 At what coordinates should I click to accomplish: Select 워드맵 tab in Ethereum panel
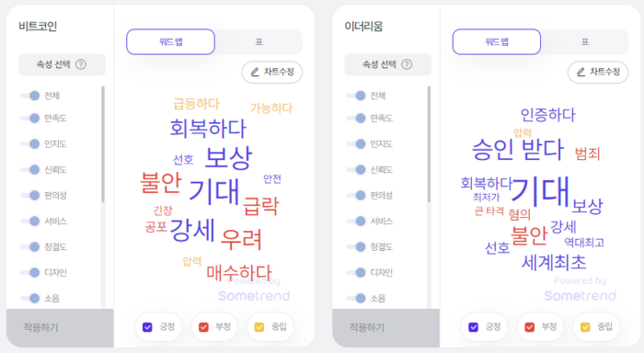pyautogui.click(x=497, y=42)
